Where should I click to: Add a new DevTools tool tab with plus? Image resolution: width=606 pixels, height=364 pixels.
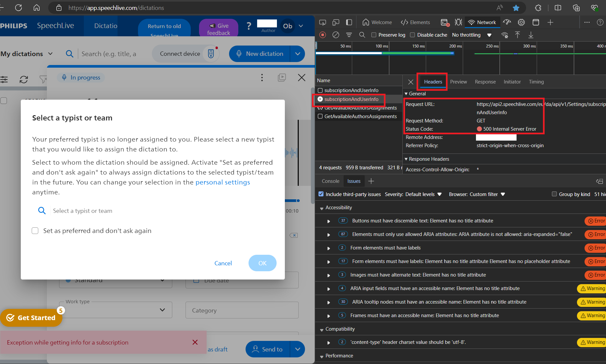point(550,22)
